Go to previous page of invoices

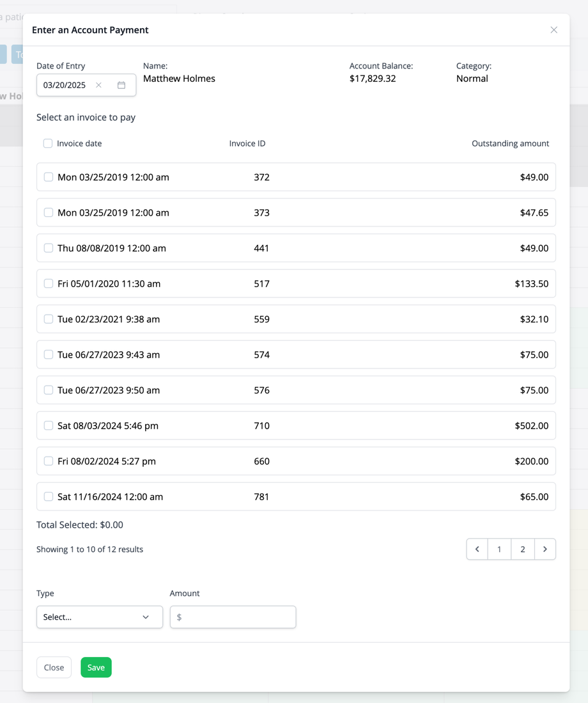(x=477, y=549)
